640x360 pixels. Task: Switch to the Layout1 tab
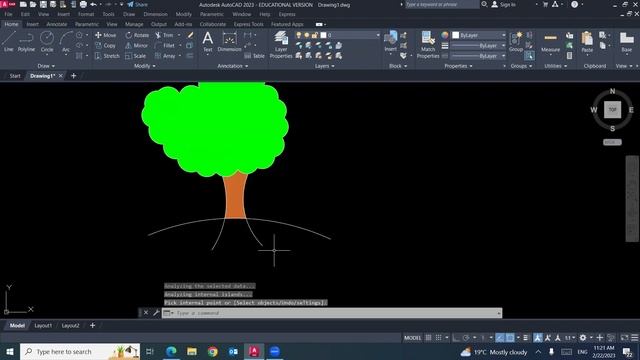43,325
